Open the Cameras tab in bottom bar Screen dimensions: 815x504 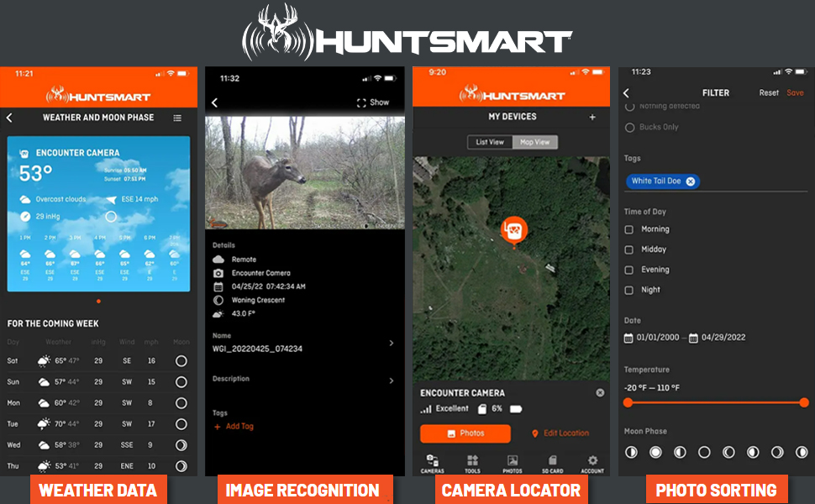pos(432,464)
